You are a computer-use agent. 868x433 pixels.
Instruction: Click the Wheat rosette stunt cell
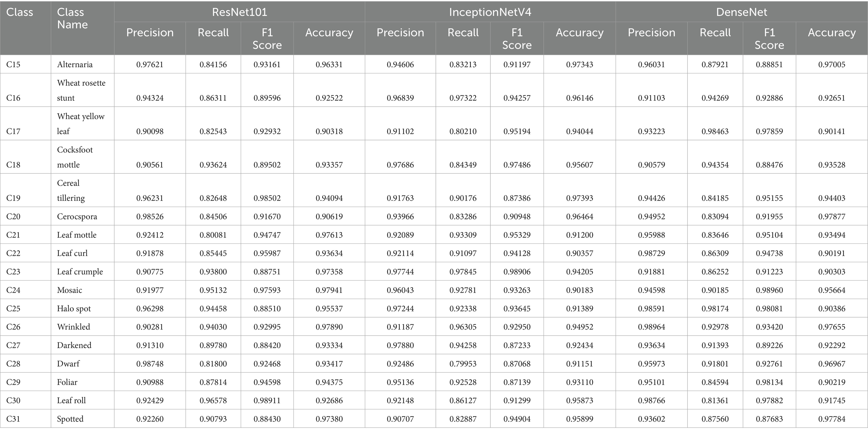click(x=81, y=90)
